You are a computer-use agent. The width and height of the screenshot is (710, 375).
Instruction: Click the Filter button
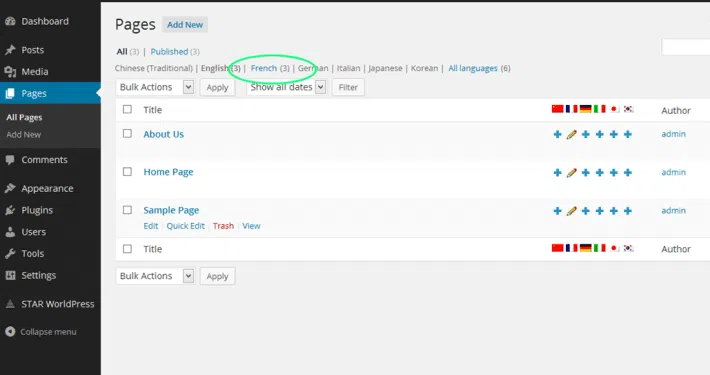coord(348,87)
